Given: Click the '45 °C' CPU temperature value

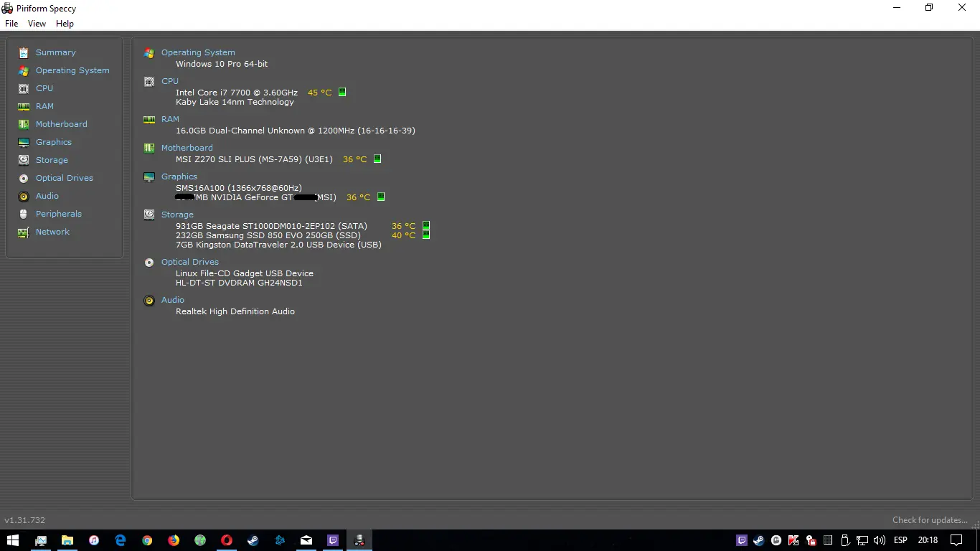Looking at the screenshot, I should [x=320, y=93].
